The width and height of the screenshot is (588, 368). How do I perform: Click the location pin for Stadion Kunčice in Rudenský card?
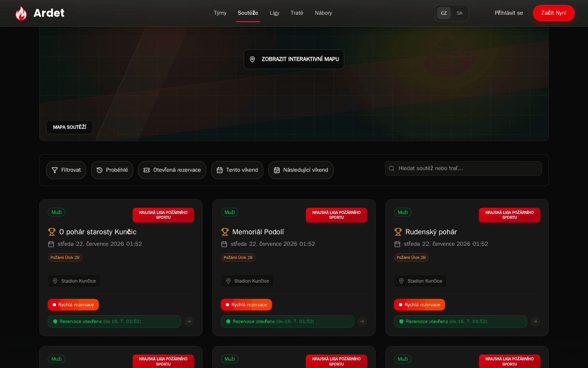[x=401, y=281]
